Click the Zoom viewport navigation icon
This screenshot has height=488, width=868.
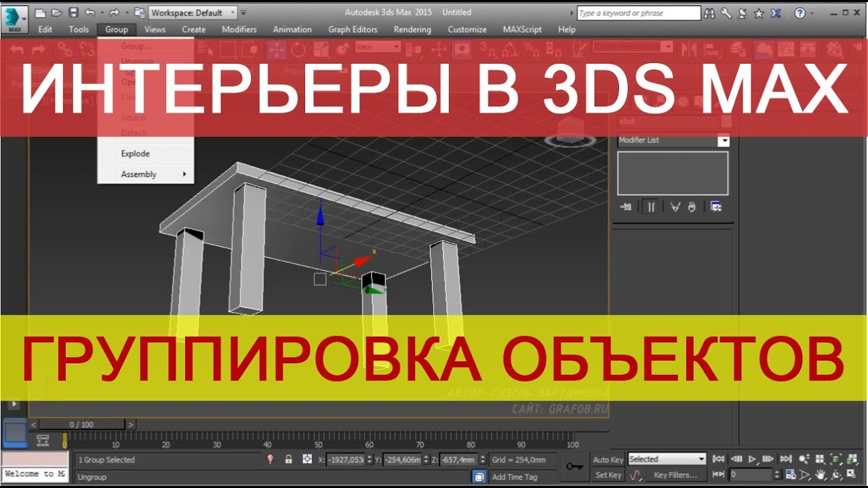[x=804, y=460]
